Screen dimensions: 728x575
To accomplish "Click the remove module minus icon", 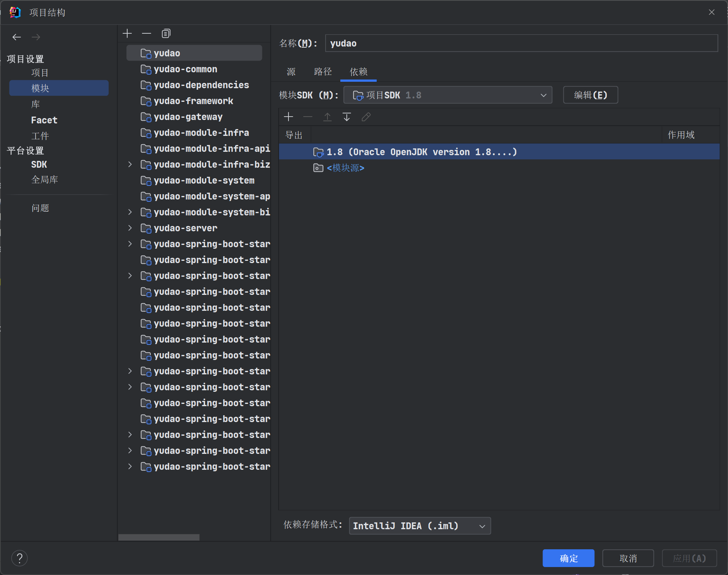I will [147, 34].
